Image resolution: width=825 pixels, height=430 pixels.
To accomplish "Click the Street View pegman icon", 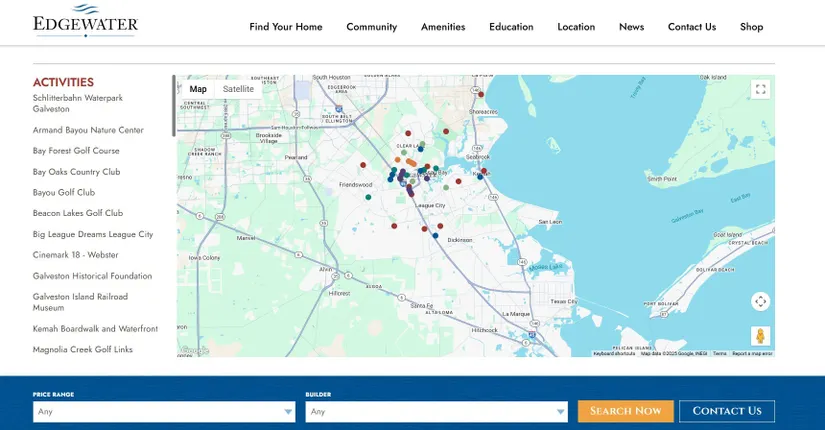I will tap(760, 336).
